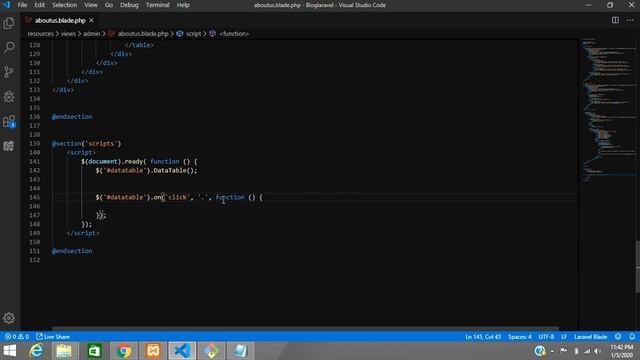Click the horizontal editor scrollbar

point(305,328)
